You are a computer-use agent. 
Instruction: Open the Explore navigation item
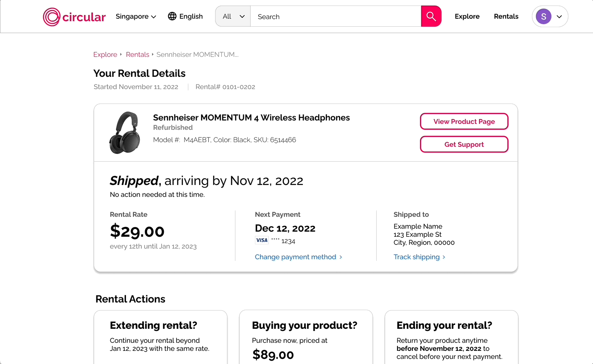tap(467, 17)
